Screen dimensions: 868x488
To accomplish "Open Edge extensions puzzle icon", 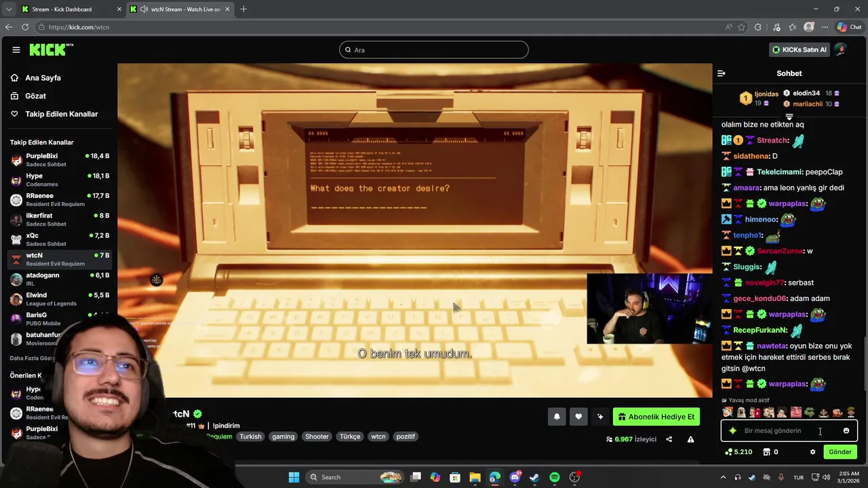I will click(x=758, y=27).
